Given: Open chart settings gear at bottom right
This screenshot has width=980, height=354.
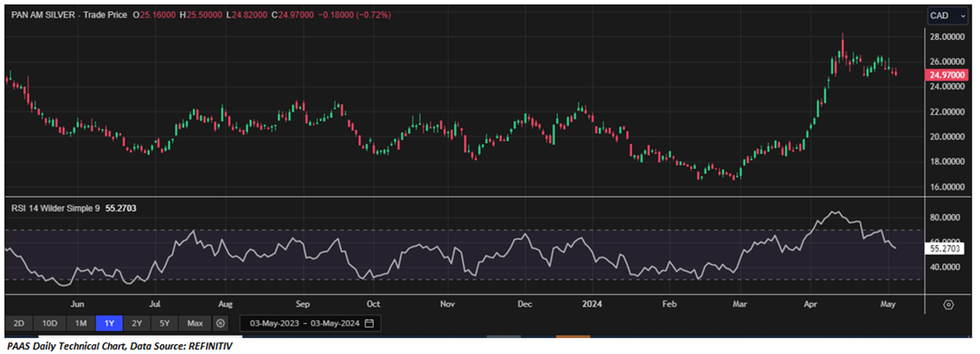Looking at the screenshot, I should click(948, 305).
